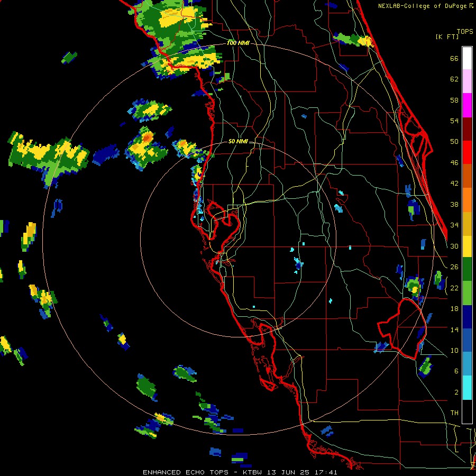Select the 30 value on the legend
The image size is (476, 476).
coord(454,246)
